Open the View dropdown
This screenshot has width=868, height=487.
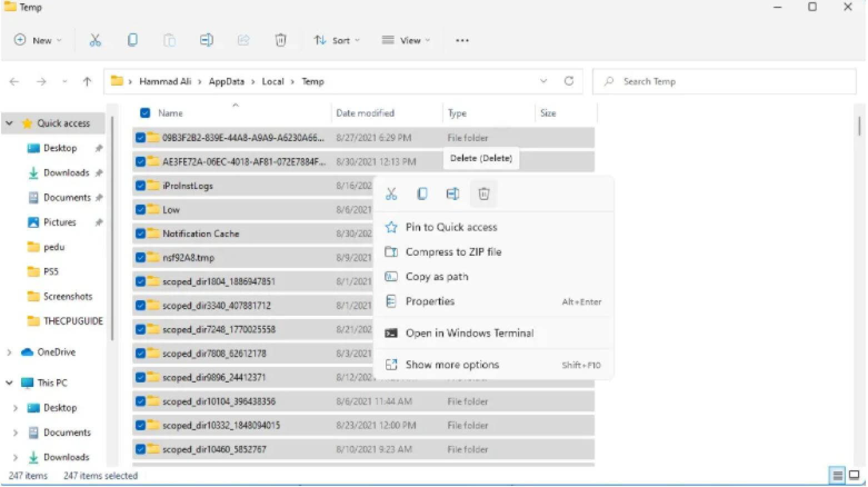pyautogui.click(x=406, y=40)
